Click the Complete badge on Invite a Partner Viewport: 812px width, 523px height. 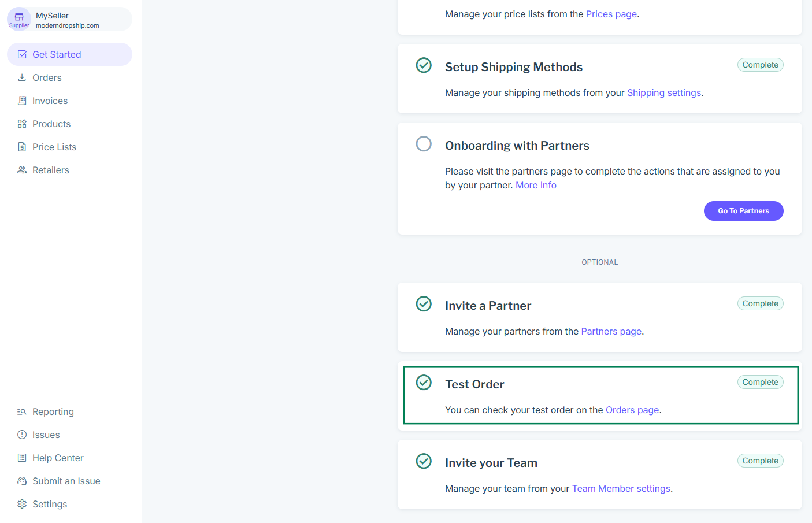[760, 303]
